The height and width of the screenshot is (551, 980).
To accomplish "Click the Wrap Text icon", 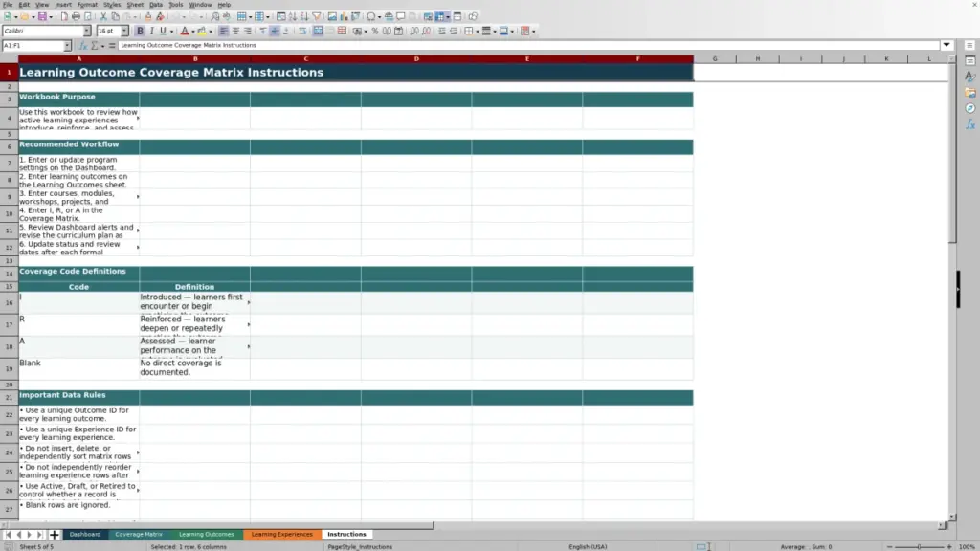I will point(302,31).
